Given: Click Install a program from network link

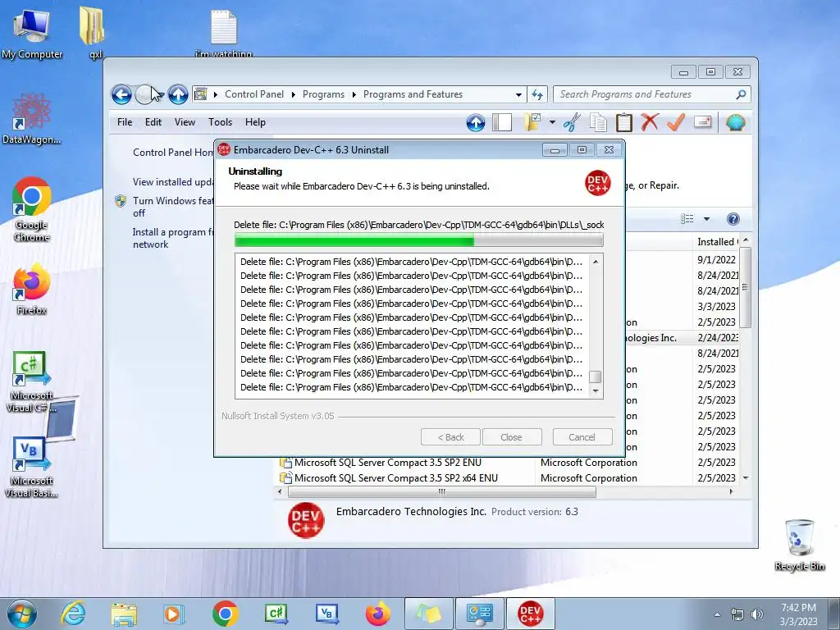Looking at the screenshot, I should click(173, 238).
